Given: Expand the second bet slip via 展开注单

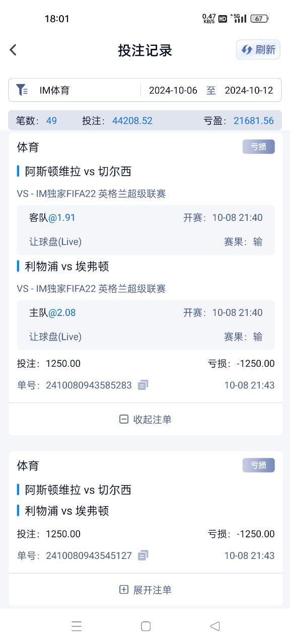Looking at the screenshot, I should 144,589.
